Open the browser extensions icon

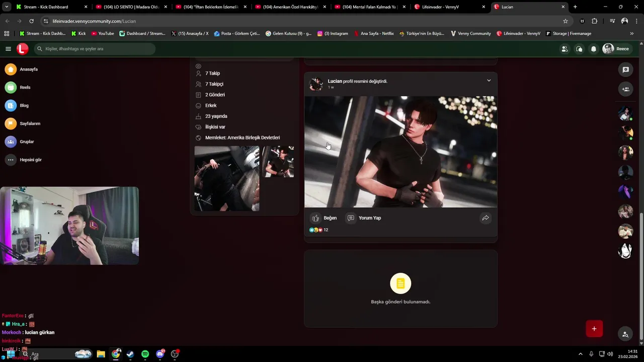595,21
